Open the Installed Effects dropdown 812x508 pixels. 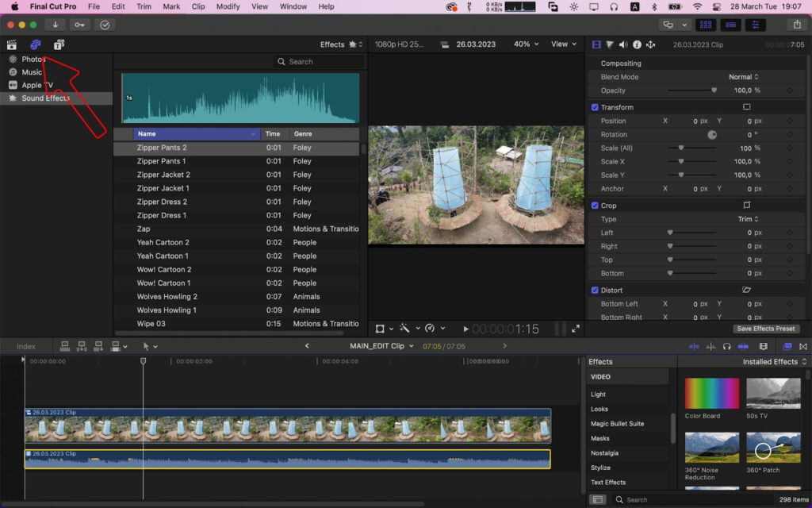(774, 362)
